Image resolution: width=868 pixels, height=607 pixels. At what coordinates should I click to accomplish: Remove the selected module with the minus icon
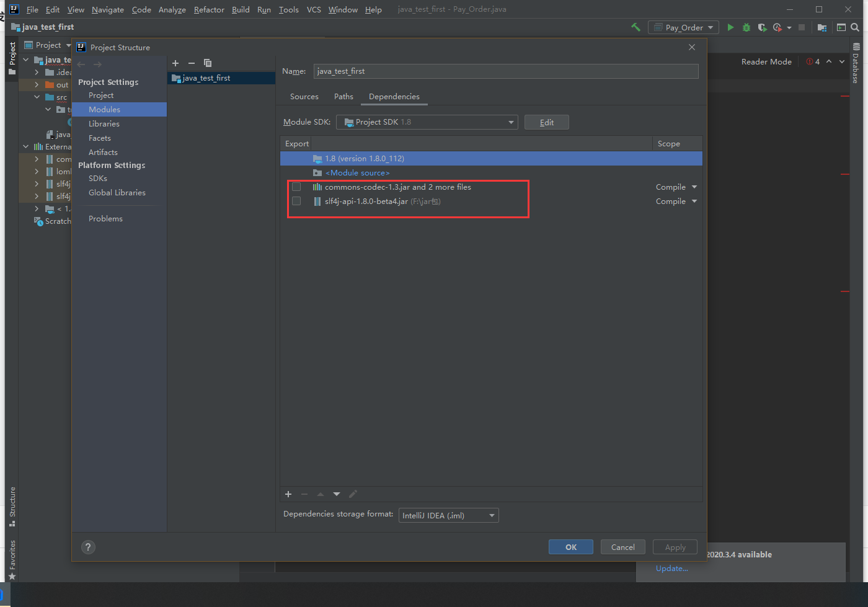192,63
